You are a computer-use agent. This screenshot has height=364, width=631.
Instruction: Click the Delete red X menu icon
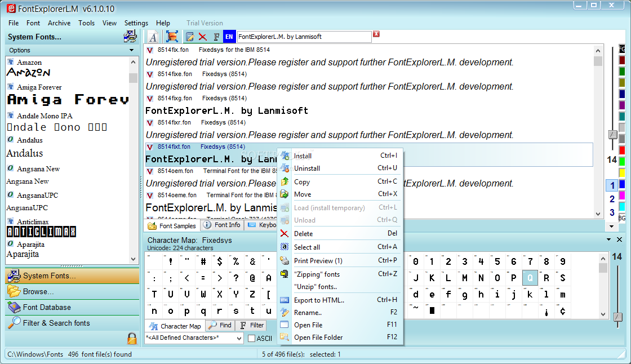pyautogui.click(x=284, y=233)
